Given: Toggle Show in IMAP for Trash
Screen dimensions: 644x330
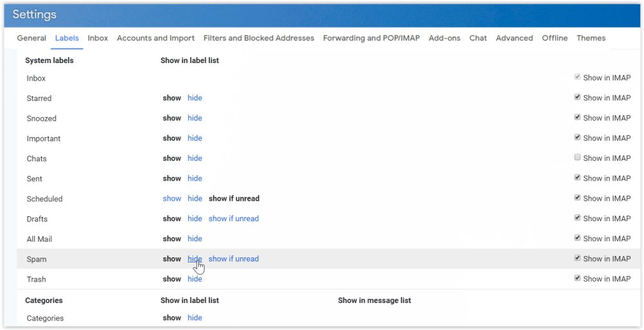Looking at the screenshot, I should pos(578,279).
